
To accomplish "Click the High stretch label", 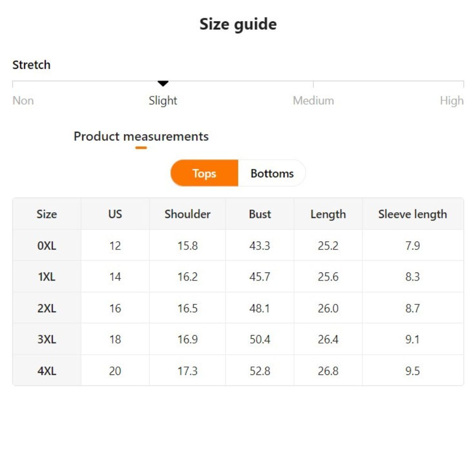I will click(451, 101).
